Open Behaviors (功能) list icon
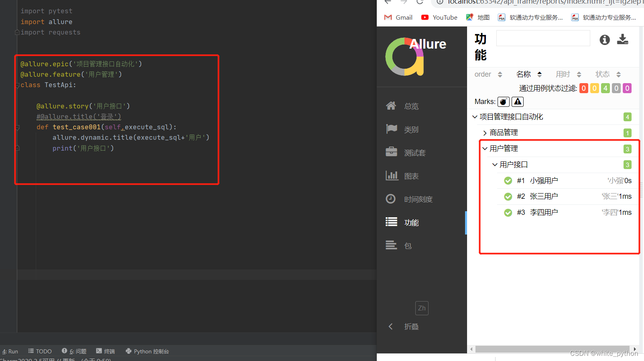Image resolution: width=644 pixels, height=361 pixels. point(391,222)
